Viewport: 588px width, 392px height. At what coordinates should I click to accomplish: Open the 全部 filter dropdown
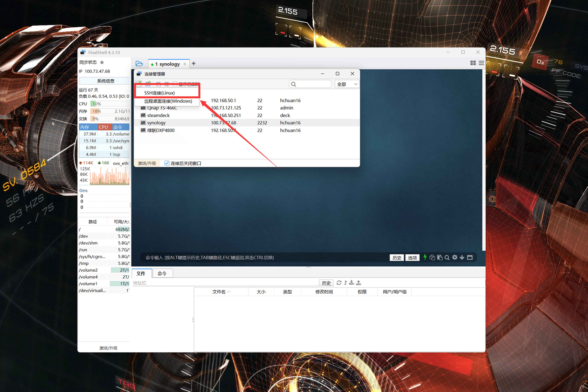tap(347, 84)
